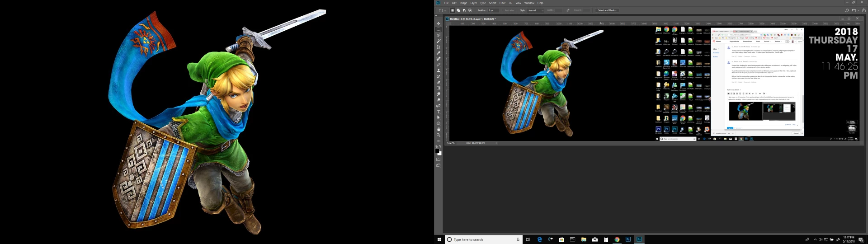Swap width and height button
This screenshot has height=244, width=868.
pyautogui.click(x=568, y=10)
